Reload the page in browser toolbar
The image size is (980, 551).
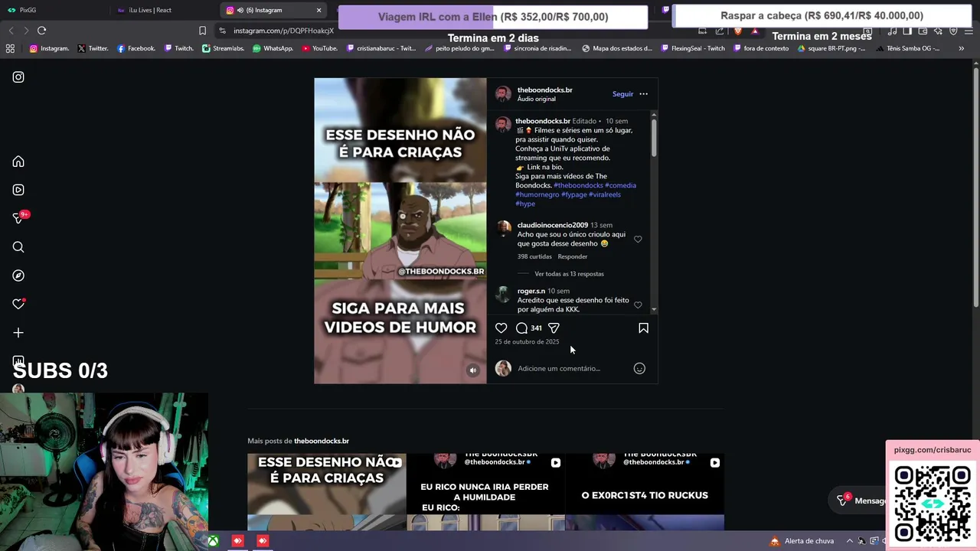(41, 31)
